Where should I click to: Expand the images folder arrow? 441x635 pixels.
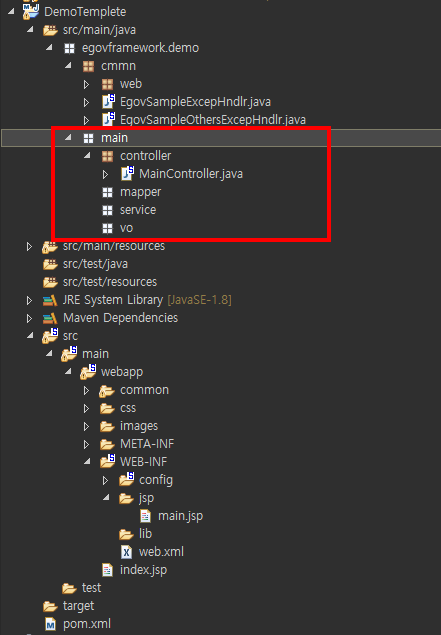coord(86,426)
